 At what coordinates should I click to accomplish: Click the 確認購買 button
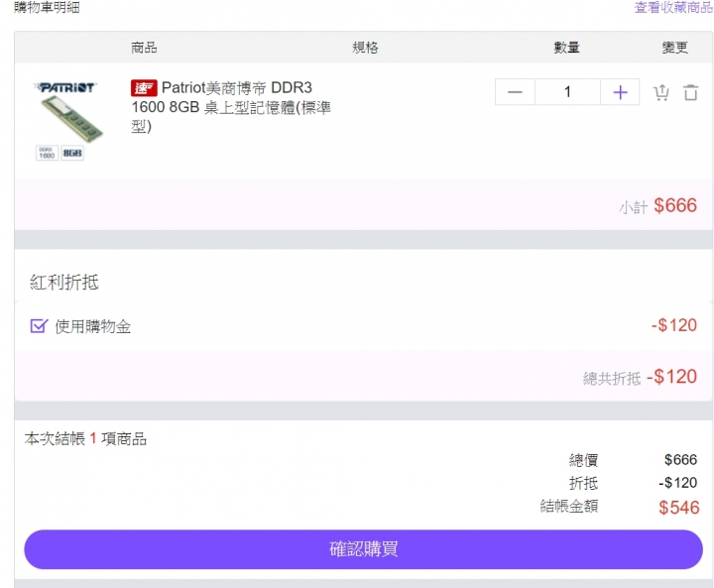pos(363,549)
